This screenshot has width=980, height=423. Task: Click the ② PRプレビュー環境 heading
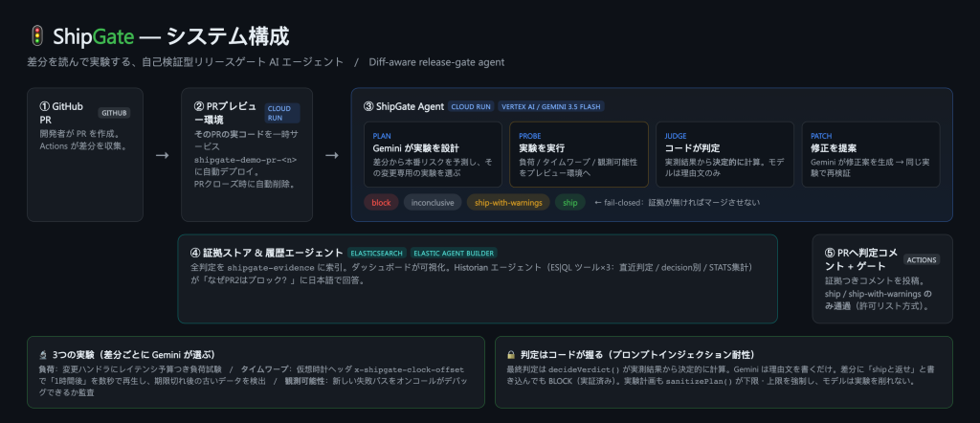coord(226,113)
